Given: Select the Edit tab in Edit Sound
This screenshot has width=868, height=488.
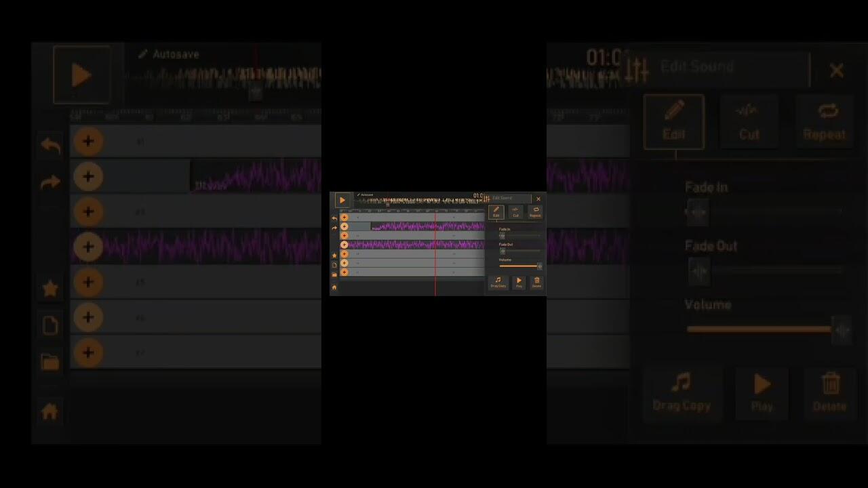Looking at the screenshot, I should click(496, 211).
